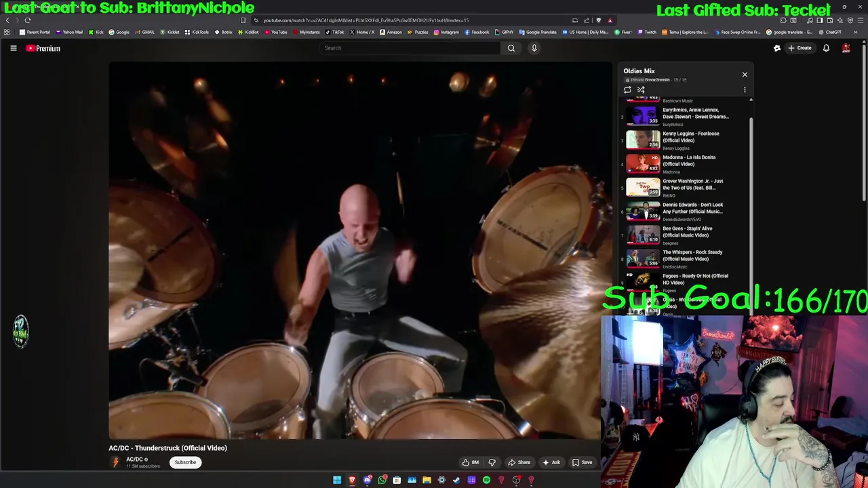The height and width of the screenshot is (488, 868).
Task: Play Grover Washington Jr. Just the Two of Us
Action: 685,188
